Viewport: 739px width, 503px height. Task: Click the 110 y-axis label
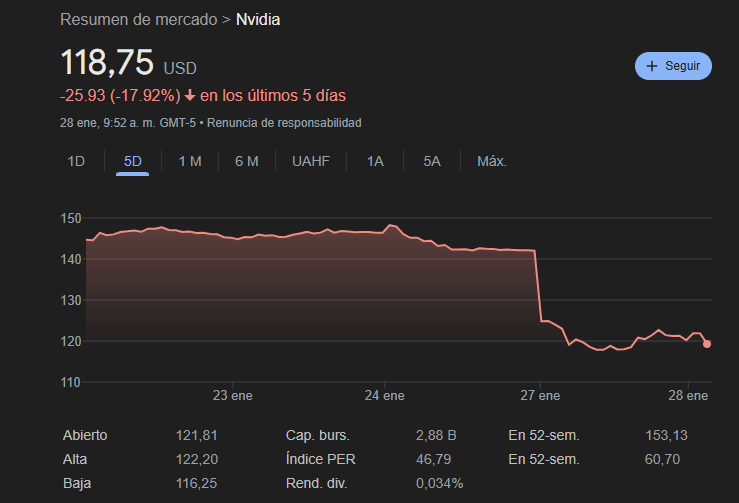click(x=70, y=382)
